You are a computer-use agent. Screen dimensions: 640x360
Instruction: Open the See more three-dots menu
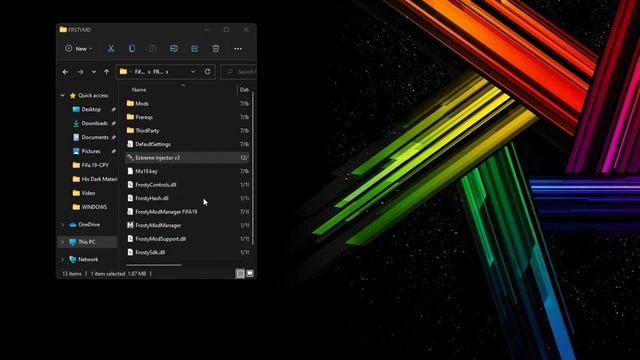pyautogui.click(x=238, y=49)
